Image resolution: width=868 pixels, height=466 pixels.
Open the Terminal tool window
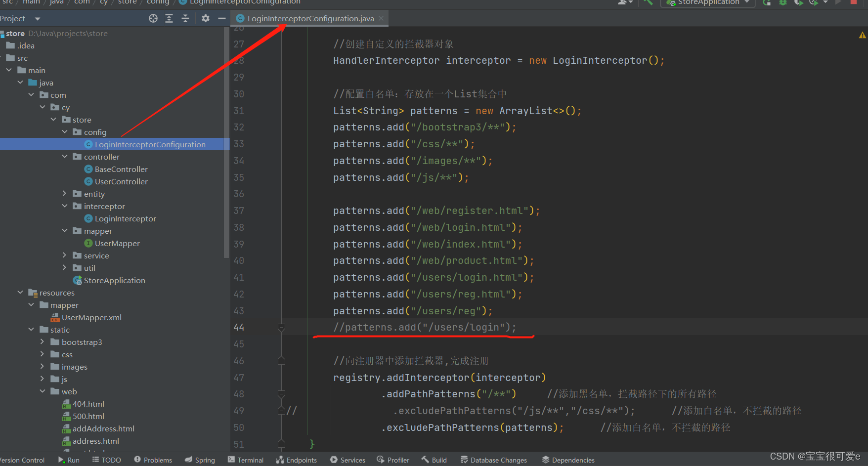(246, 460)
